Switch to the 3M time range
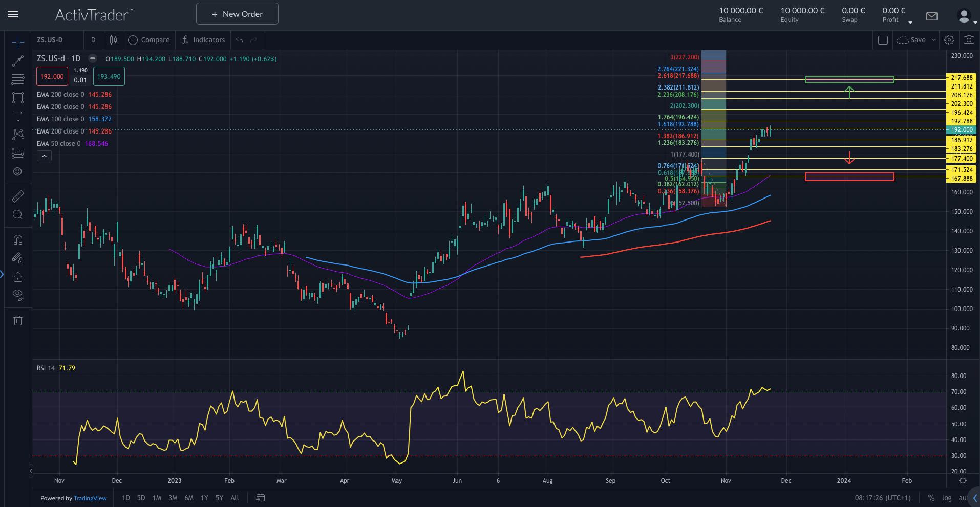Screen dimensions: 980x507 coord(173,498)
